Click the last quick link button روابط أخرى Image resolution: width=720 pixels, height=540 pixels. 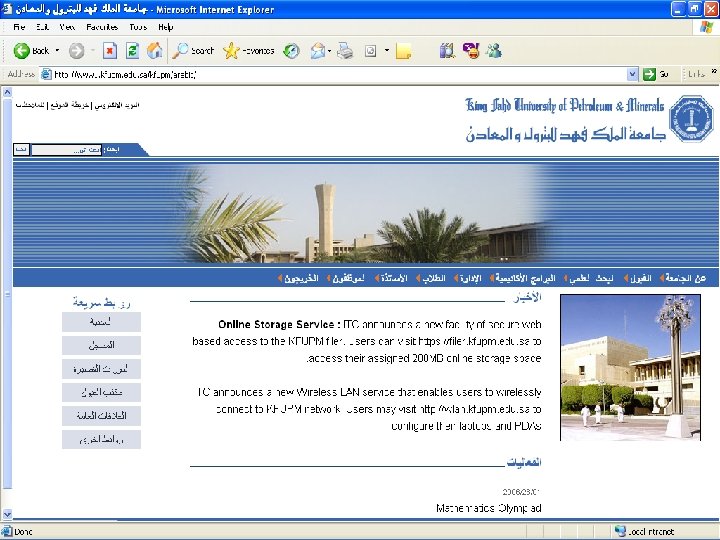(x=101, y=439)
